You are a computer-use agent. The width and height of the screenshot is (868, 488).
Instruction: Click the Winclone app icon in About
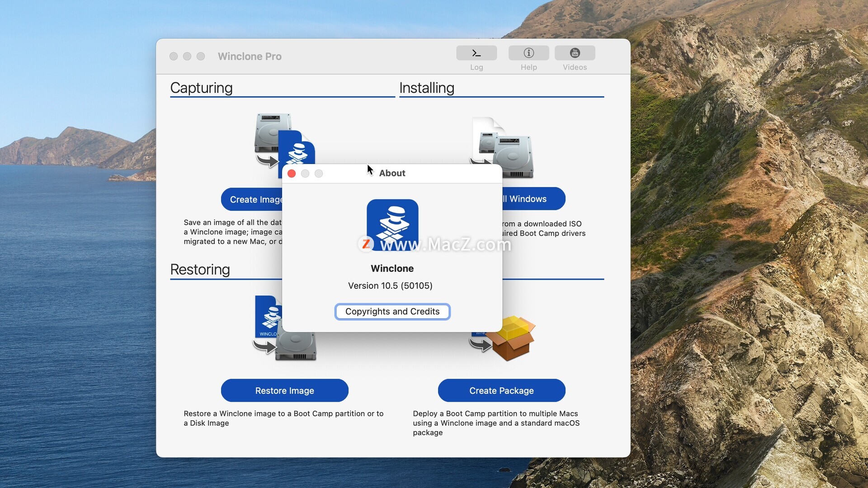click(392, 225)
